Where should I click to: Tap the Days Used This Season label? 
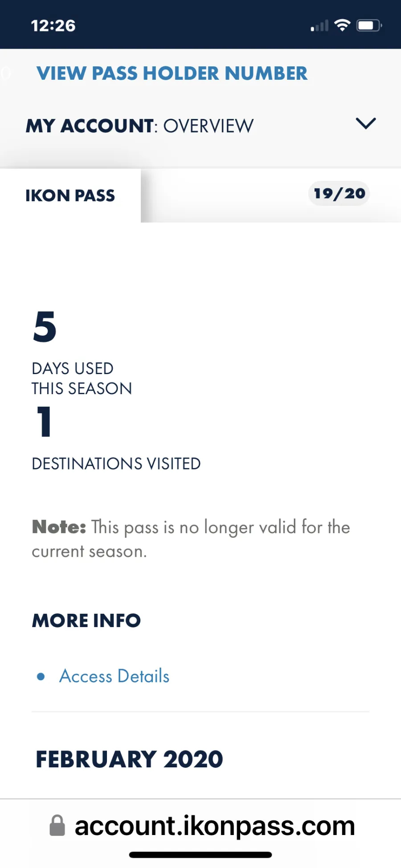point(82,379)
